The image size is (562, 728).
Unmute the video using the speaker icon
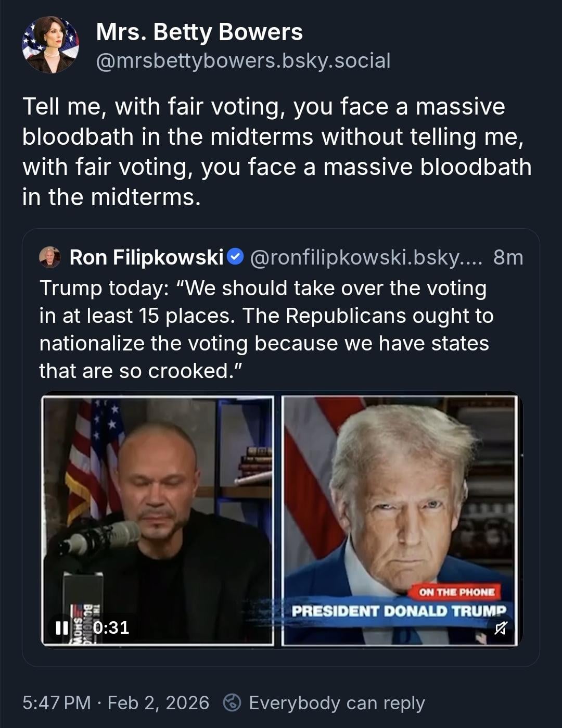click(500, 629)
